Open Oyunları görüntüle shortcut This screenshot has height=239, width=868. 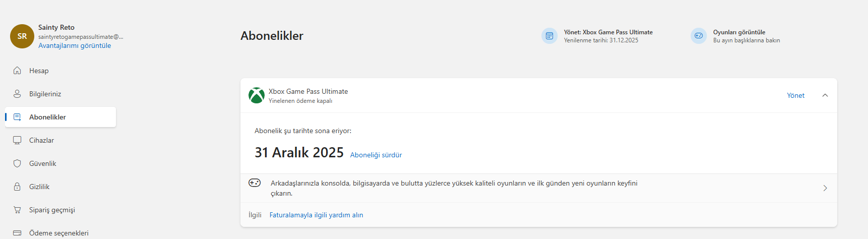click(735, 36)
